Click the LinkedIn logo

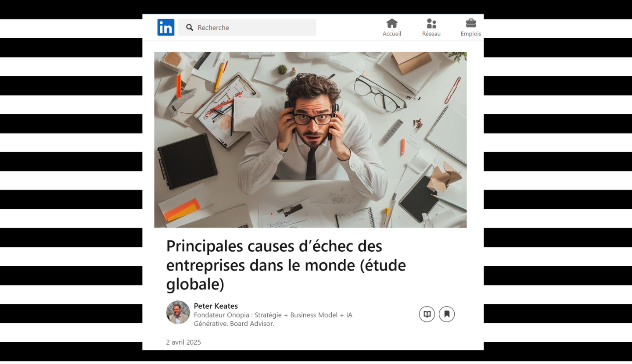(166, 27)
